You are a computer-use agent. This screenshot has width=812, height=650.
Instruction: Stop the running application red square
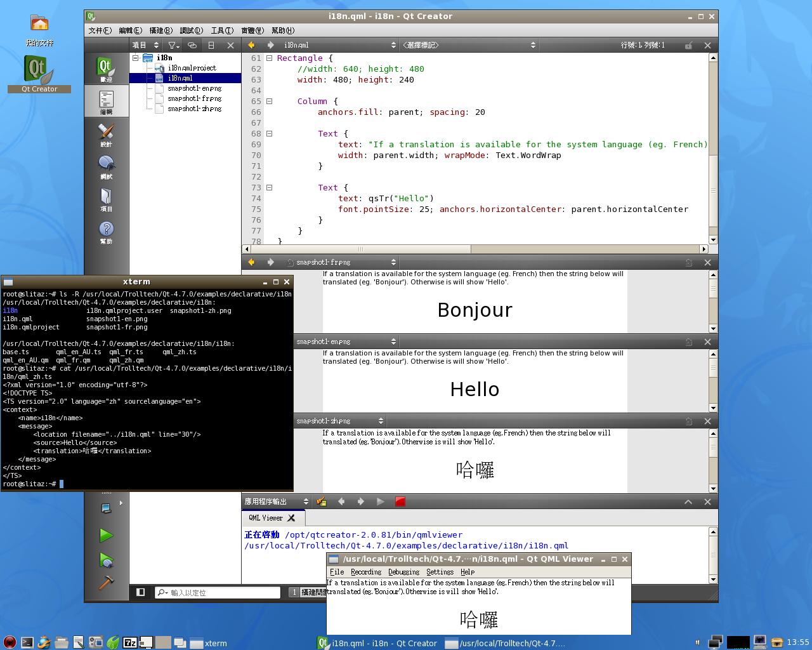click(400, 501)
